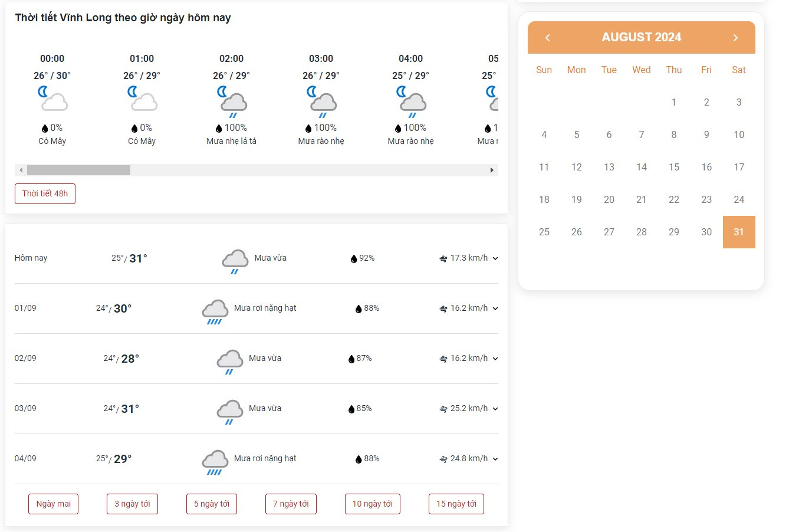
Task: Click the 'Mưa nhẹ lả tả' text under 02:00
Action: pos(231,141)
